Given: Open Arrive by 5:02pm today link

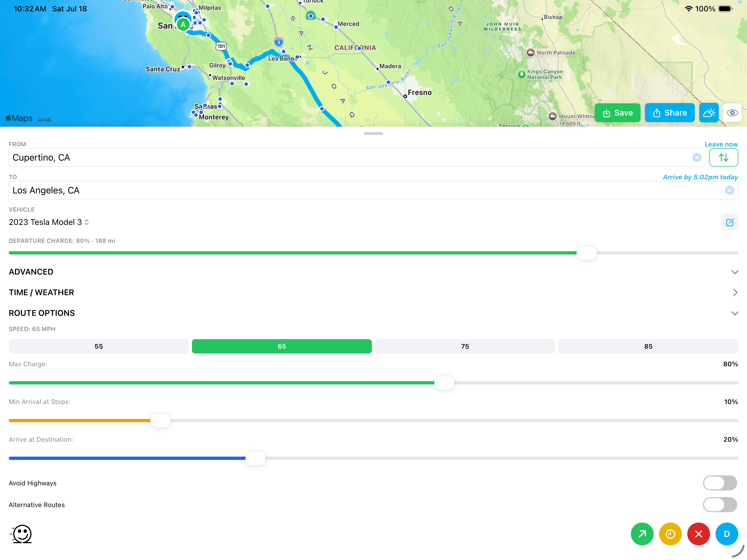Looking at the screenshot, I should (700, 177).
